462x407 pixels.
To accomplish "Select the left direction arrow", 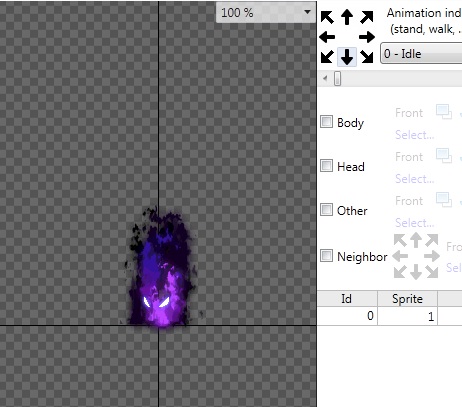I will (327, 37).
